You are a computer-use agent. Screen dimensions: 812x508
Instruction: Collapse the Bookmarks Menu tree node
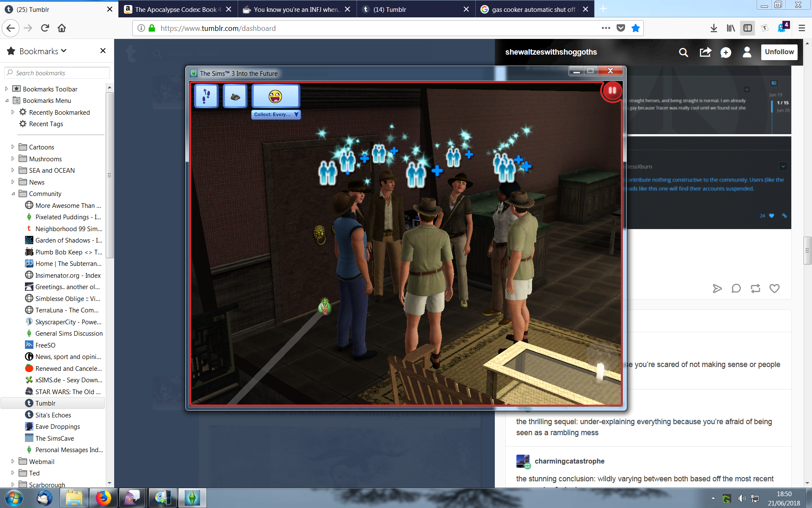tap(6, 101)
